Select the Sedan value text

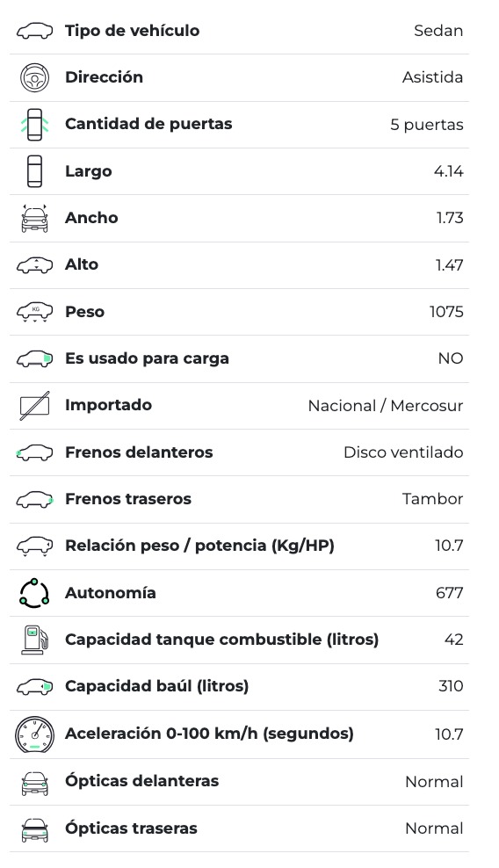[x=438, y=31]
